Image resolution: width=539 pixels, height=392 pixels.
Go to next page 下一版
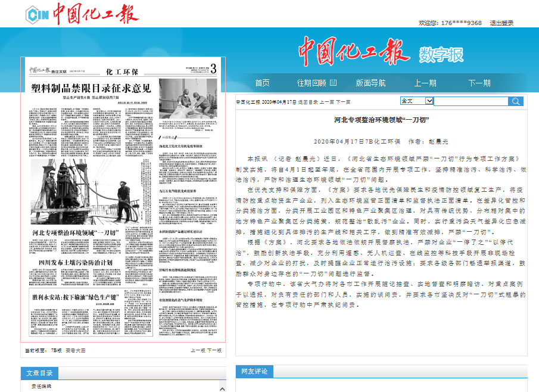(x=215, y=351)
